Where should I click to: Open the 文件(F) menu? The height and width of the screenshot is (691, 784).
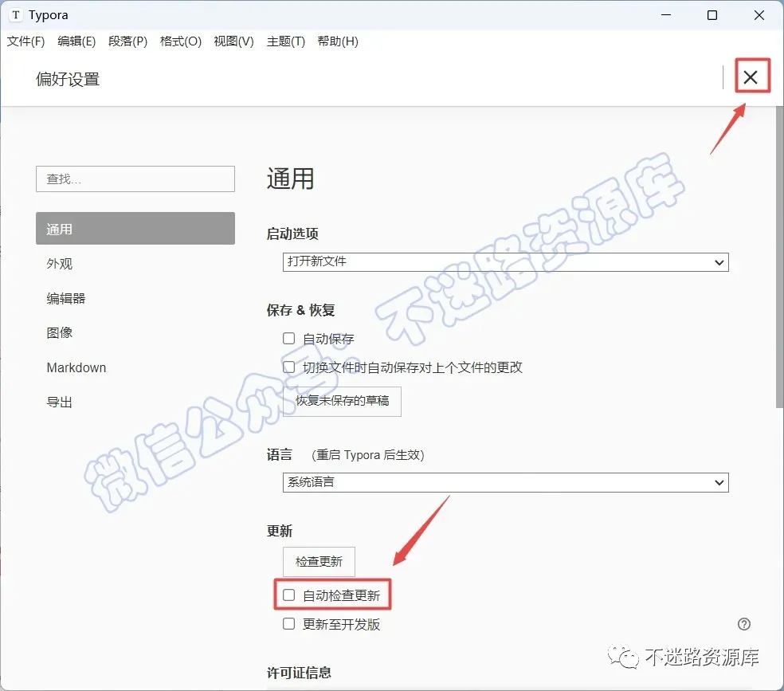point(25,41)
